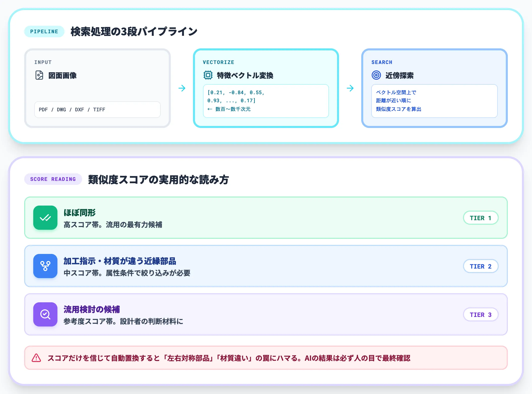The height and width of the screenshot is (394, 532).
Task: Click the PIPELINE badge
Action: coord(44,31)
